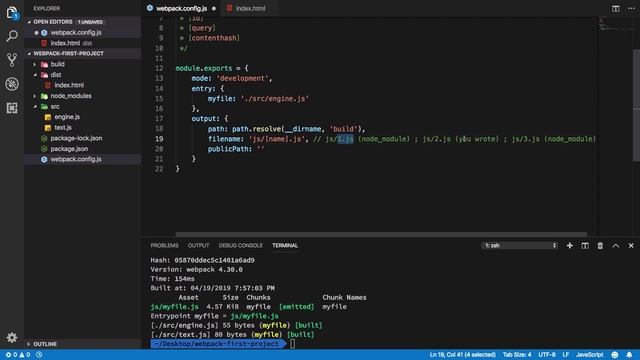Select the webpack.config.js editor tab
Screen dimensions: 640x360
point(181,8)
